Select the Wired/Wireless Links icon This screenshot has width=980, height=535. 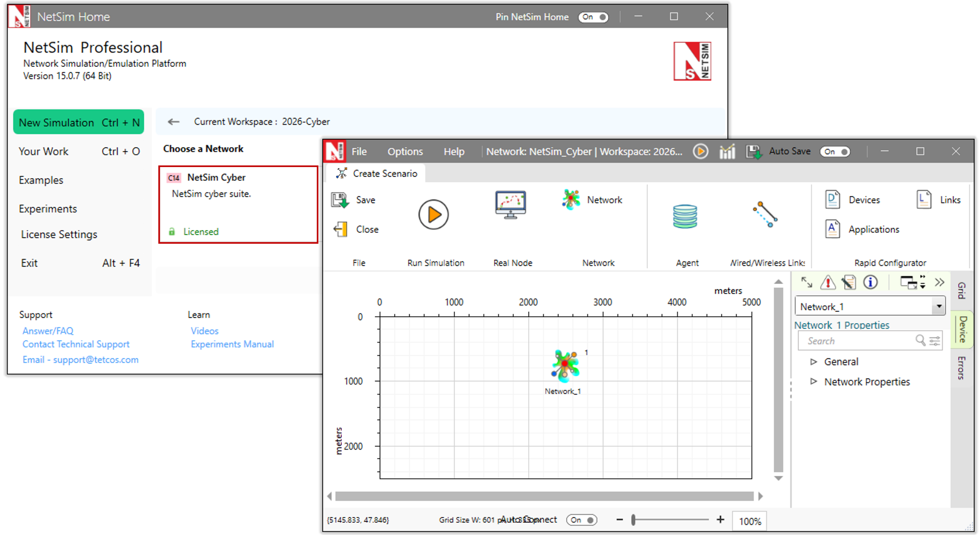coord(765,214)
